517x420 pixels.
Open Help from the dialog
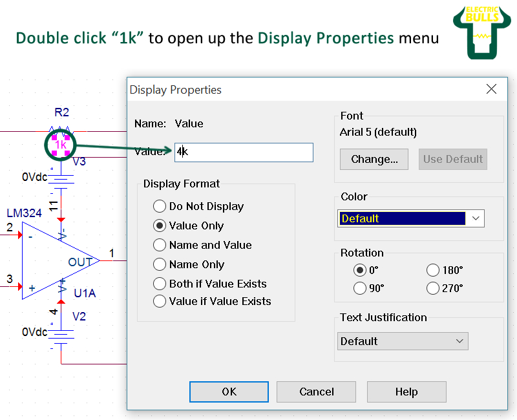[406, 392]
